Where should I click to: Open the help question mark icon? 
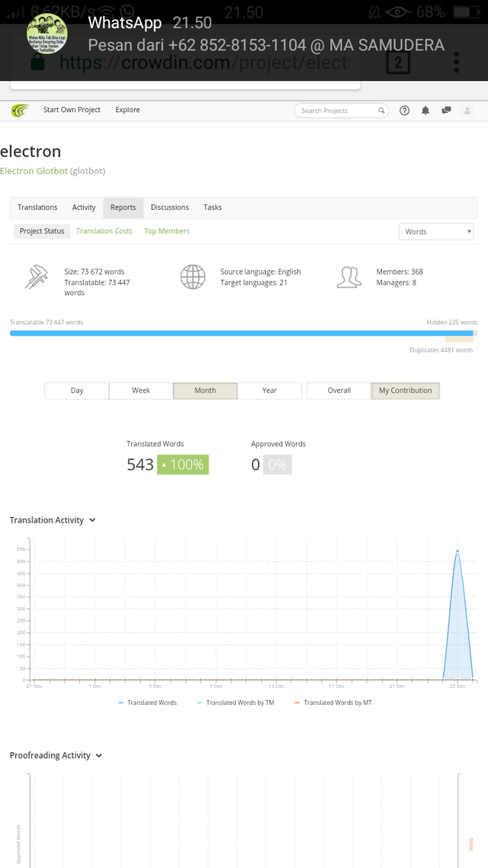(x=404, y=110)
